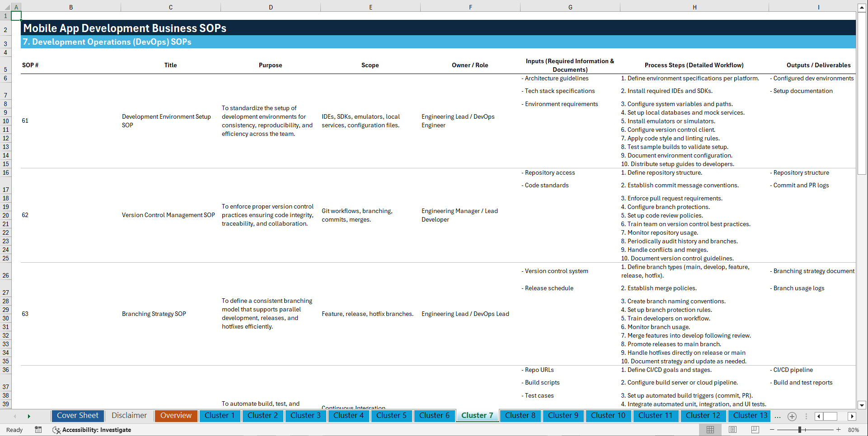Select the Disclaimer sheet tab
Viewport: 868px width, 436px height.
pos(129,415)
